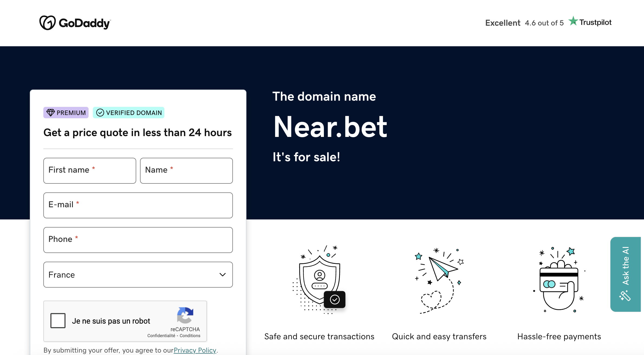This screenshot has height=355, width=644.
Task: Click the Verified Domain checkmark icon
Action: [100, 113]
